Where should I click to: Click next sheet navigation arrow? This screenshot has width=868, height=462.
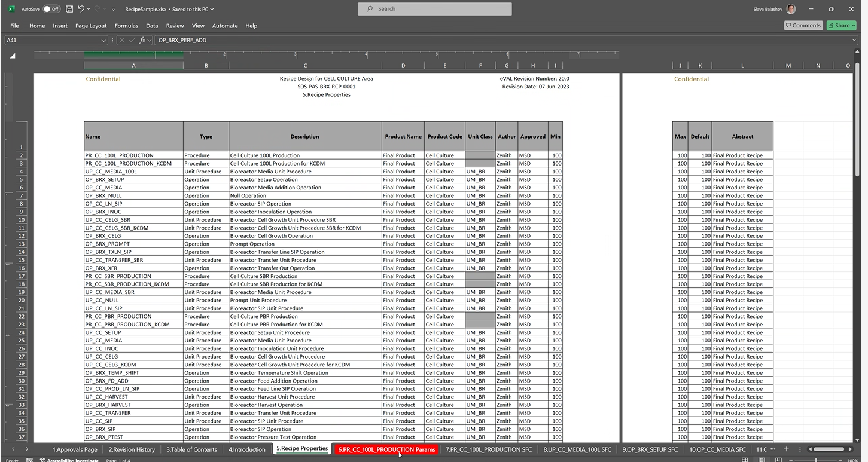coord(27,449)
